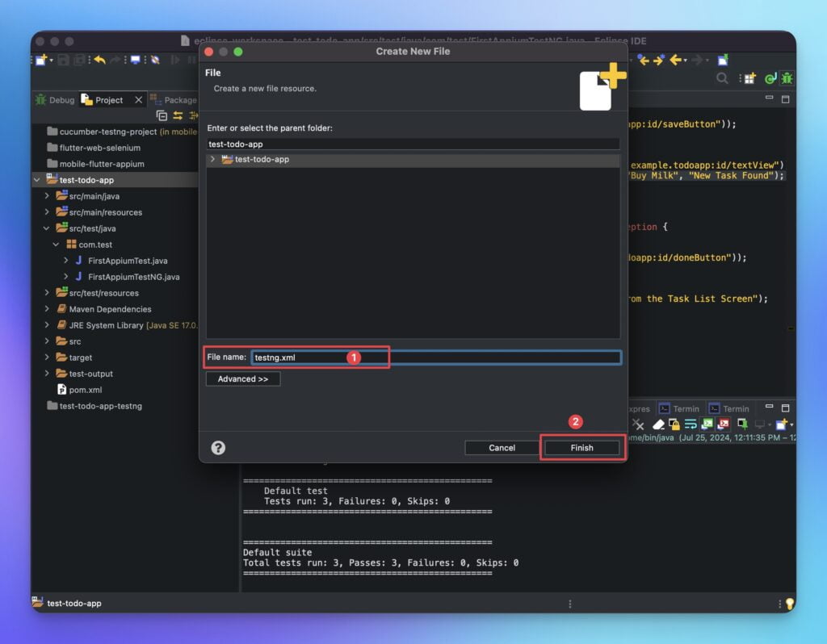Toggle Word Wrap in the console toolbar

(x=691, y=424)
